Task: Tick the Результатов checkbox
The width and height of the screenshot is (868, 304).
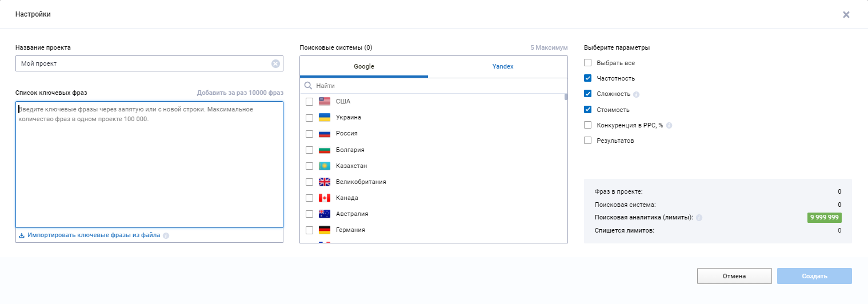Action: [x=587, y=141]
